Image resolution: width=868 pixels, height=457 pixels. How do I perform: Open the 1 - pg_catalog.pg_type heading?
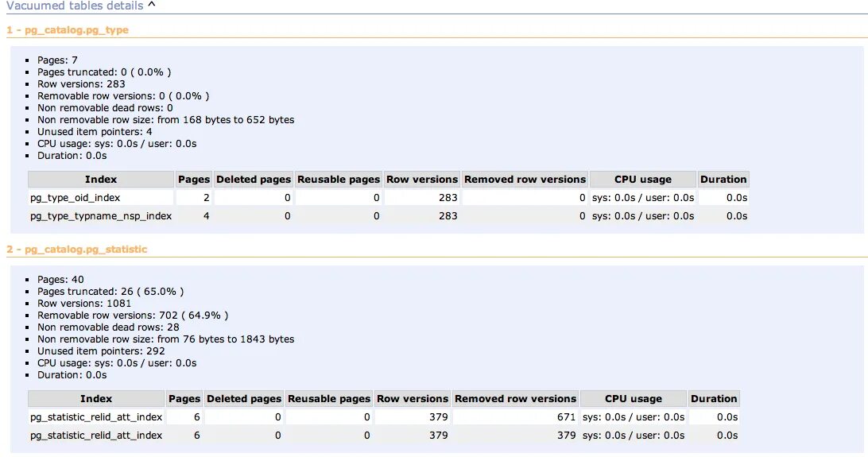click(68, 30)
